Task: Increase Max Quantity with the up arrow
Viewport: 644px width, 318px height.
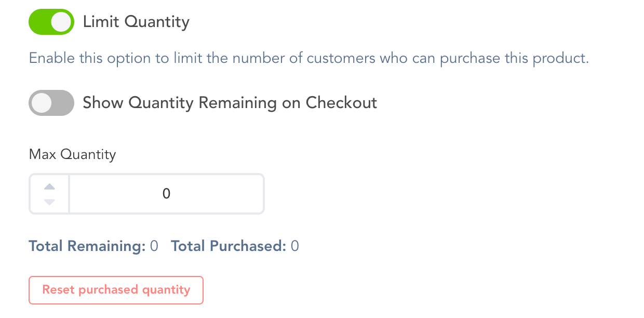Action: point(49,187)
